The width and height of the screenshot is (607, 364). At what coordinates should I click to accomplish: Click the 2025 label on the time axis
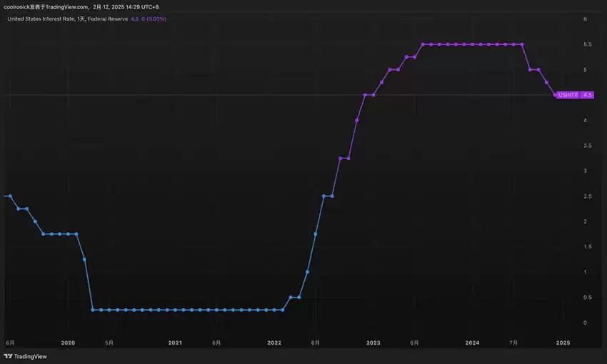(563, 343)
